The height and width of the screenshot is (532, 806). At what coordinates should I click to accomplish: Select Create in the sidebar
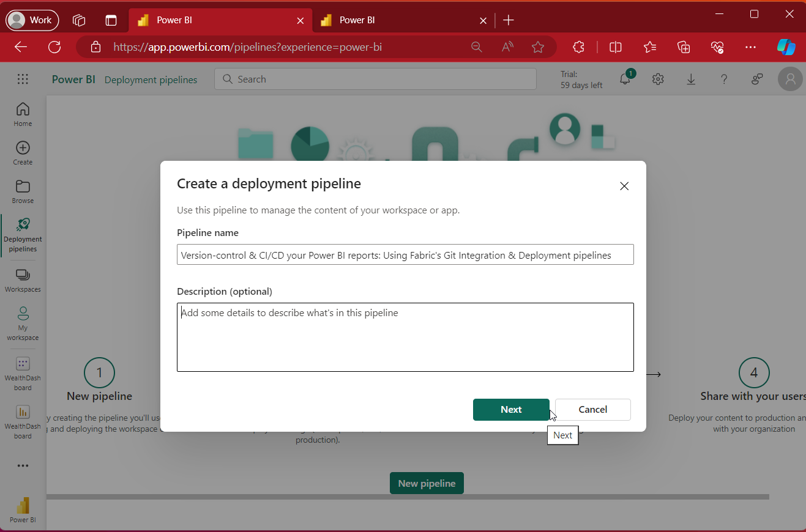click(x=23, y=152)
